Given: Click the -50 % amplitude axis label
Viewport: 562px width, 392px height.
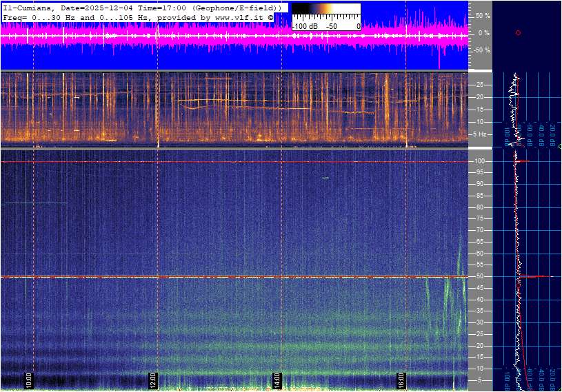Looking at the screenshot, I should point(483,50).
